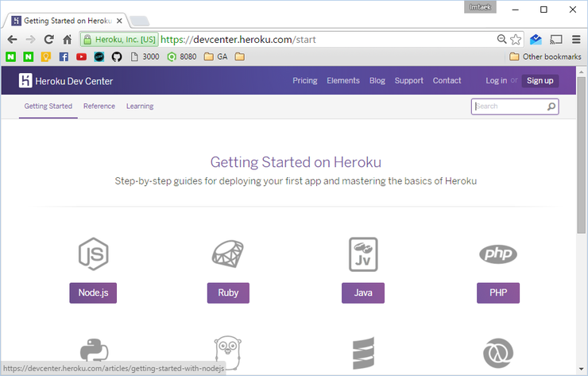588x376 pixels.
Task: Switch to the Reference tab
Action: pyautogui.click(x=99, y=107)
